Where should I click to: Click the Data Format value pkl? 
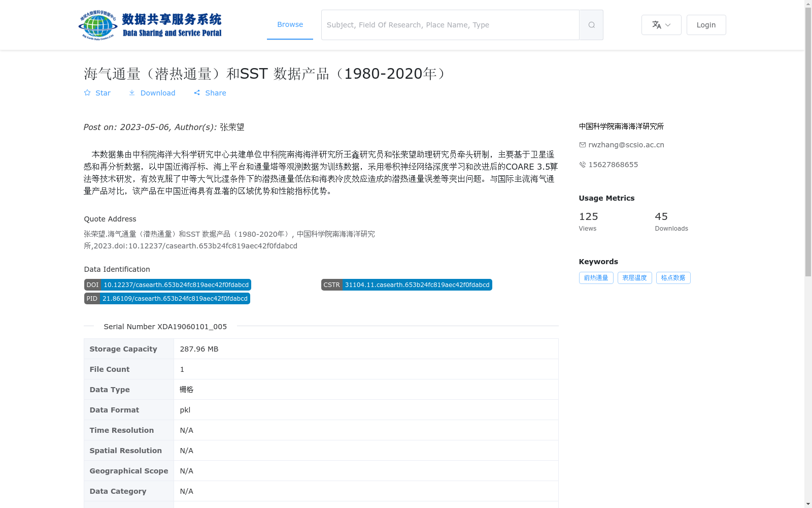point(185,410)
